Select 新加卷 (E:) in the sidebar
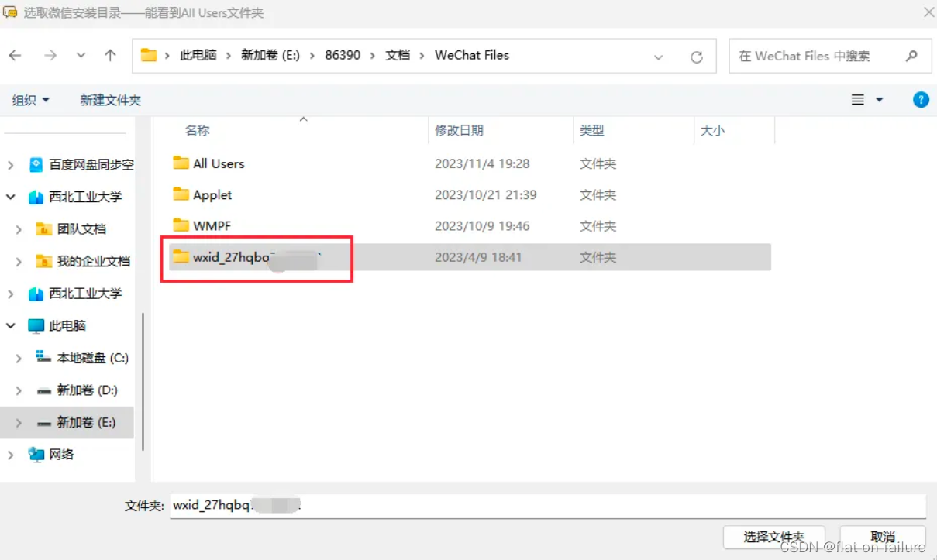This screenshot has width=937, height=560. click(x=86, y=423)
